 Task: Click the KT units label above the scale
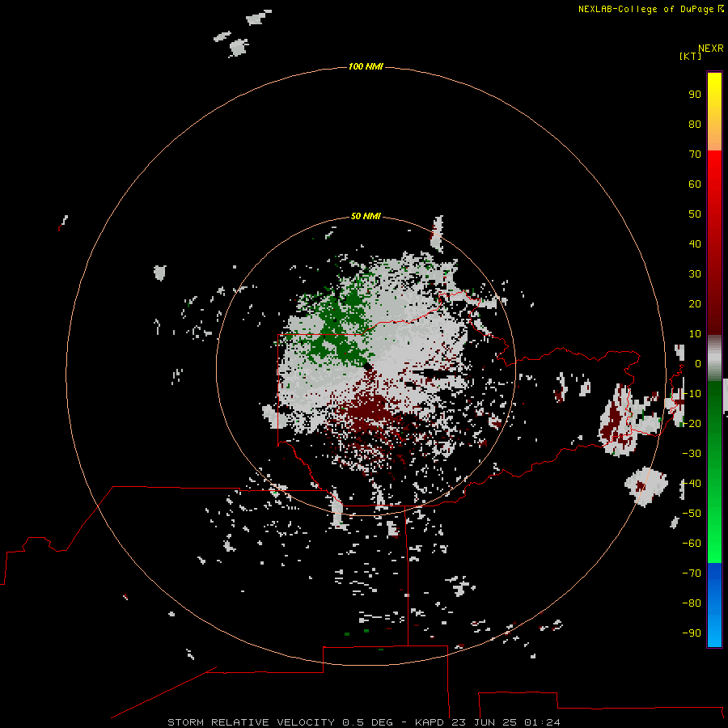click(690, 56)
